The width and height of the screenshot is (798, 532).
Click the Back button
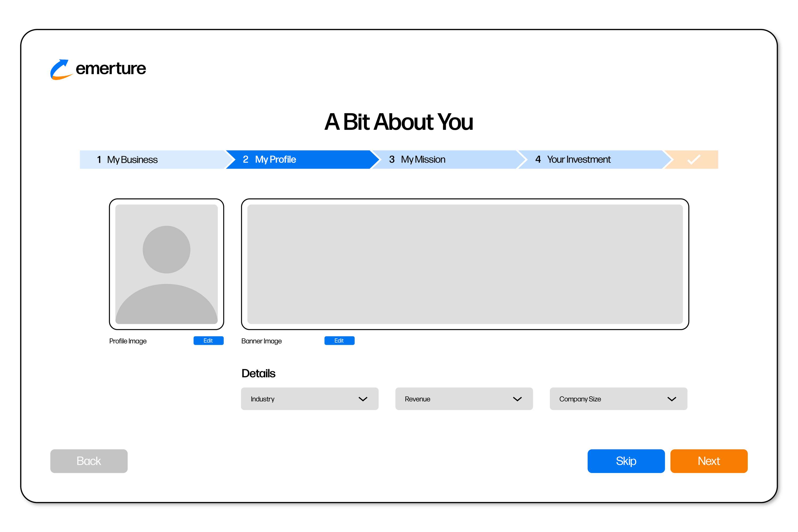(89, 461)
